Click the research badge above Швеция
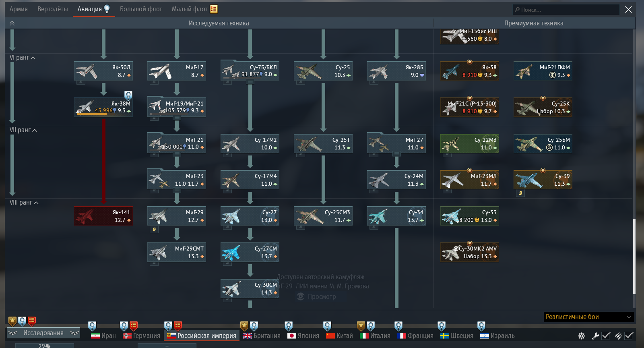 pyautogui.click(x=442, y=326)
